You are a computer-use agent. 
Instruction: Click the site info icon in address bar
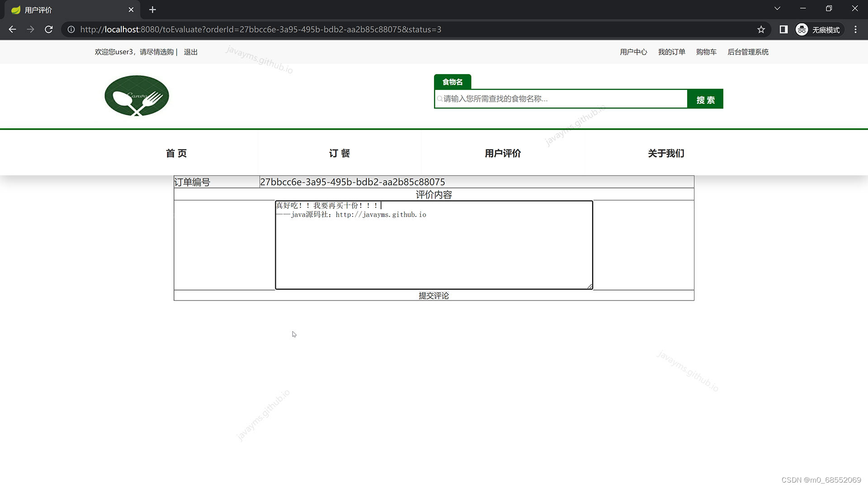coord(71,29)
